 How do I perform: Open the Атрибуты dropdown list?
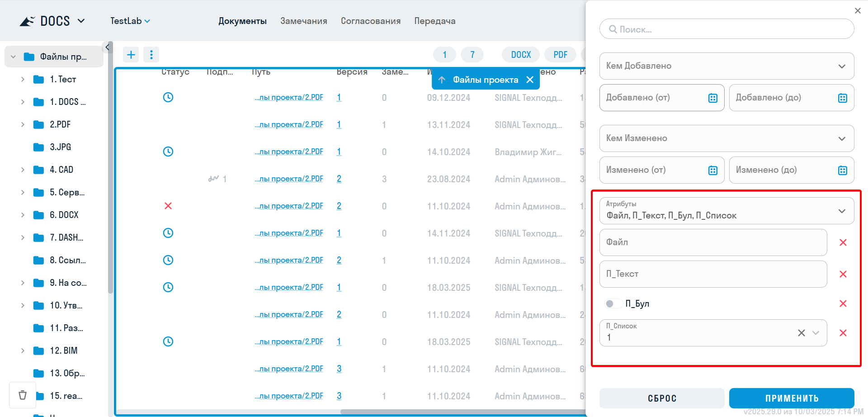tap(841, 211)
